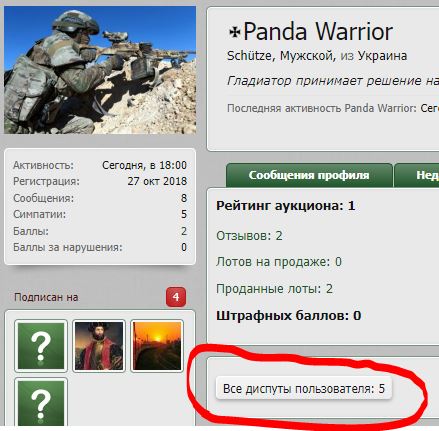This screenshot has height=431, width=439.
Task: Click the cross icon before Panda Warrior
Action: (235, 32)
